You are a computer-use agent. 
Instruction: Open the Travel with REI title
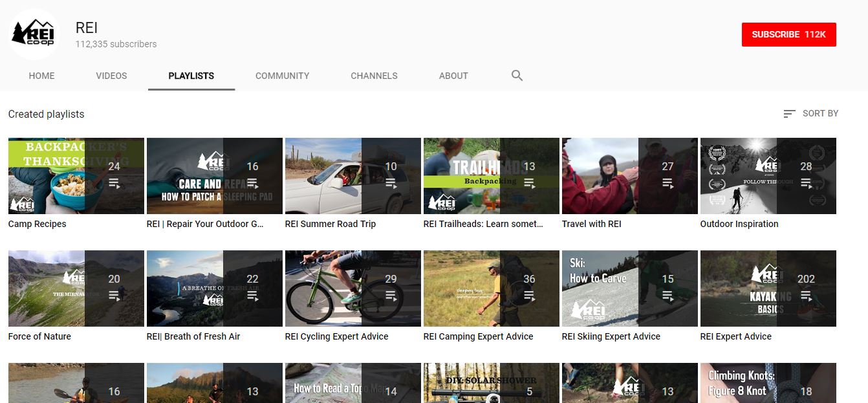click(591, 224)
